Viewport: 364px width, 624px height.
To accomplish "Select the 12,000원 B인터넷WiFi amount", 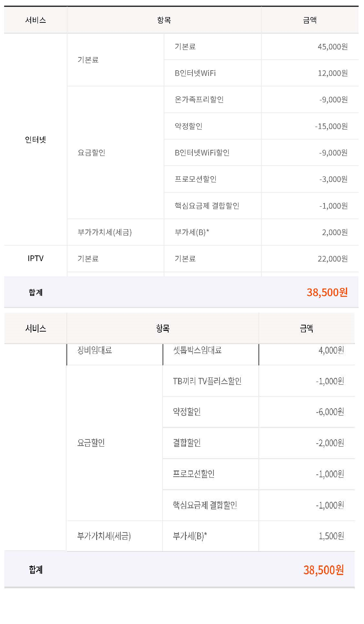I will [332, 73].
